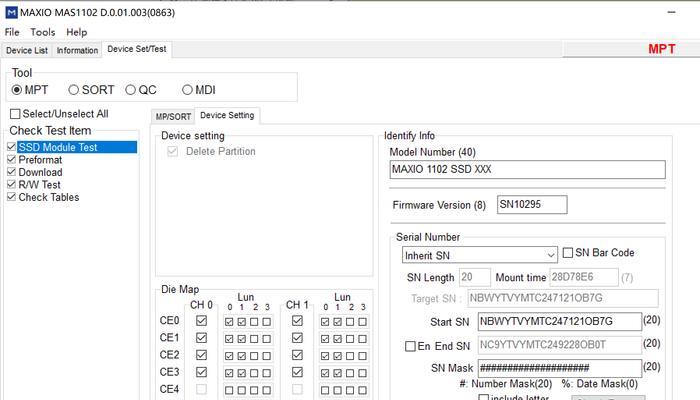Toggle CH 0 Lun 1 checkbox for CE0
700x400 pixels.
(x=242, y=322)
